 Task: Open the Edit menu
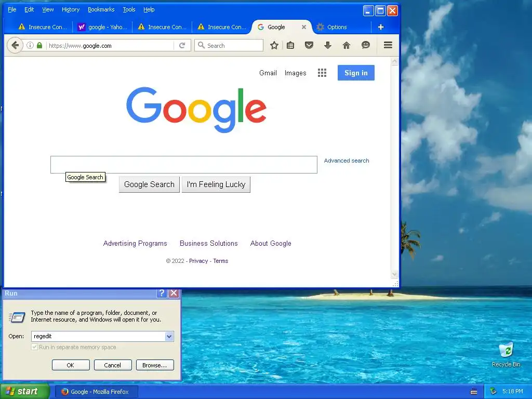click(x=29, y=9)
